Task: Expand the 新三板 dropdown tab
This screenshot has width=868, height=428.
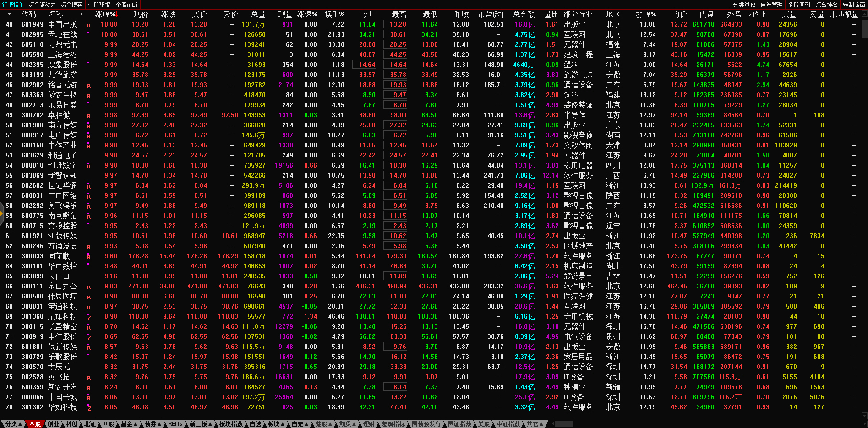Action: [x=201, y=424]
